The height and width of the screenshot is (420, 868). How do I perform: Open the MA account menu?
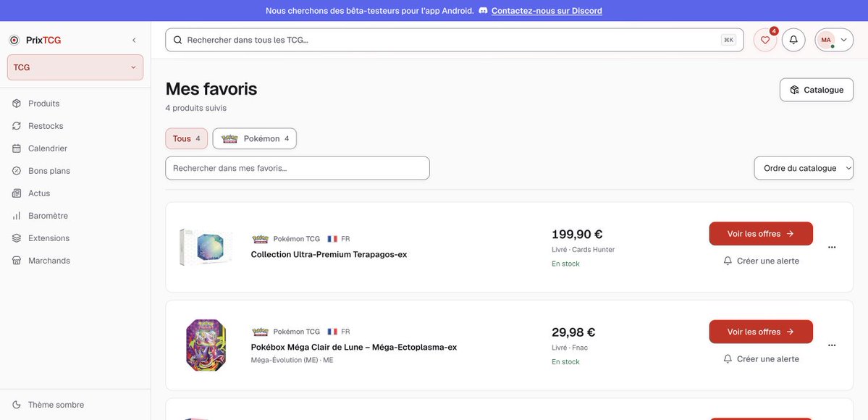click(834, 40)
